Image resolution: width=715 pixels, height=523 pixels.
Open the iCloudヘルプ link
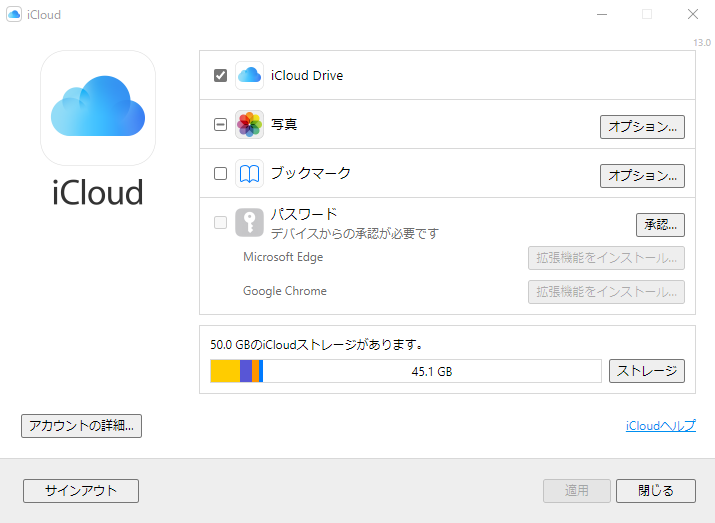(x=661, y=426)
